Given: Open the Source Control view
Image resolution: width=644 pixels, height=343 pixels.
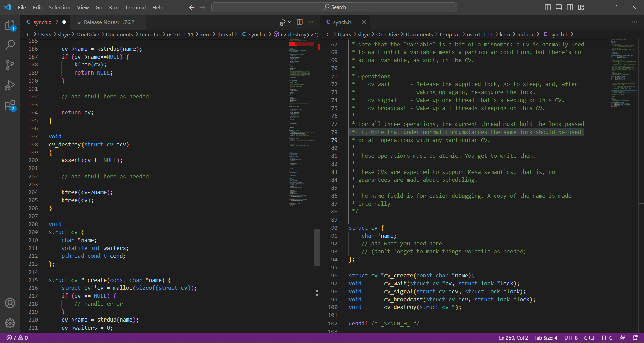Looking at the screenshot, I should [x=10, y=65].
